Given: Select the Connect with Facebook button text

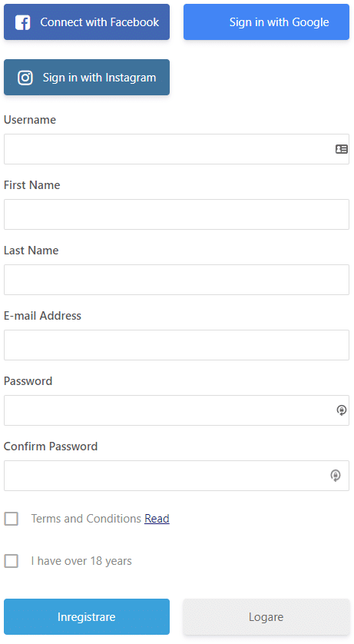Looking at the screenshot, I should pos(99,22).
